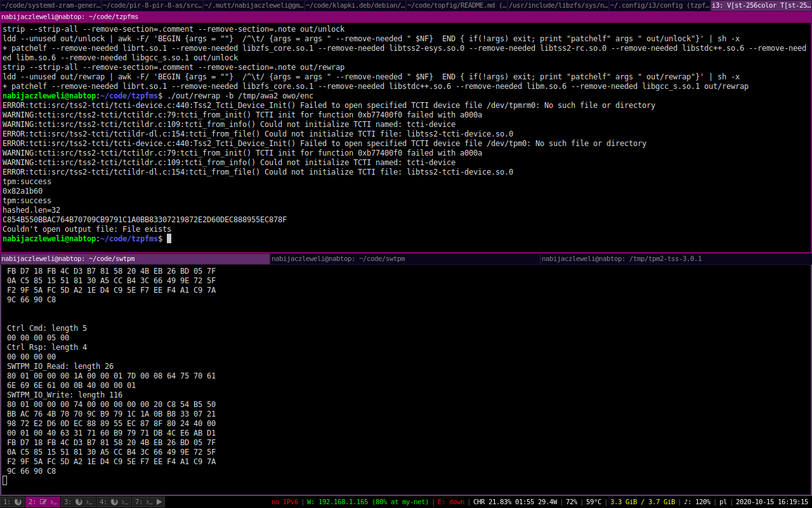Select the /usr/include/libzfs/sys tab
Screen dimensions: 812x508
pos(558,6)
